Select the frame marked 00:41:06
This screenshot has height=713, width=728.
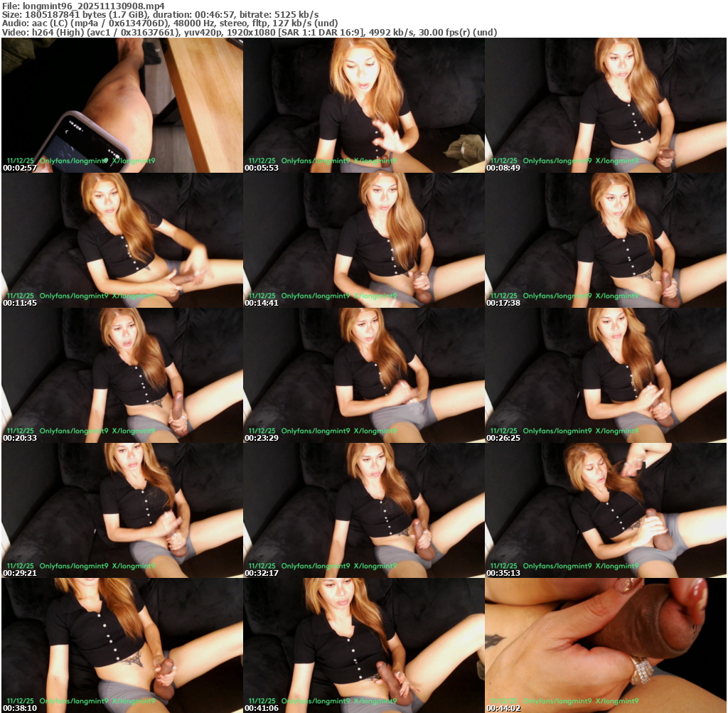363,645
